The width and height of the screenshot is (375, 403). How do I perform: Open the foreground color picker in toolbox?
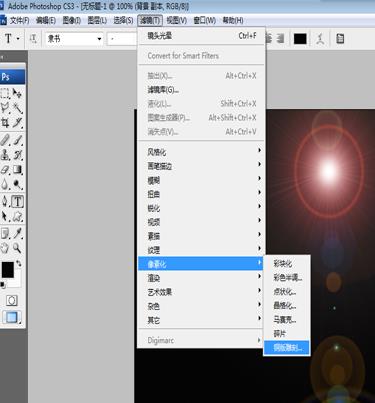coord(7,269)
